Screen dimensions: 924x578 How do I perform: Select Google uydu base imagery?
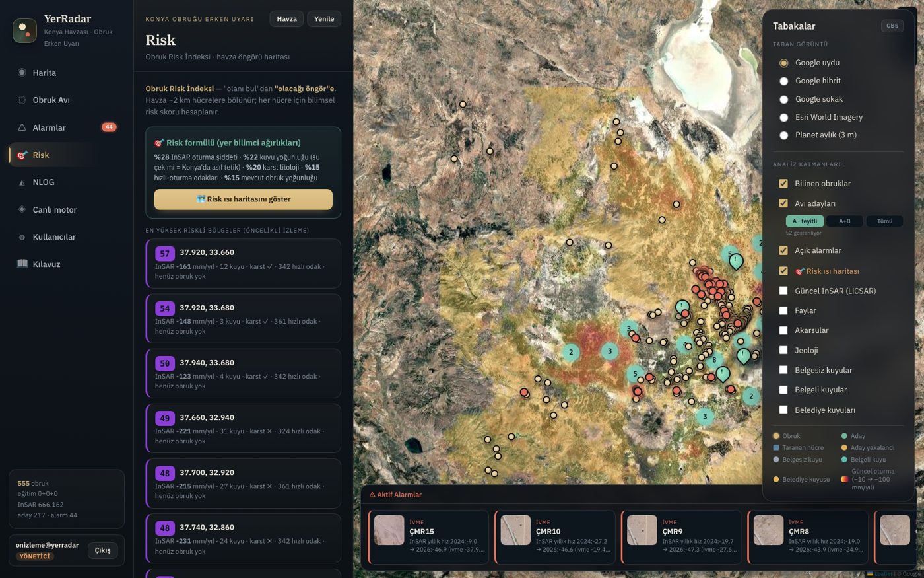click(784, 63)
